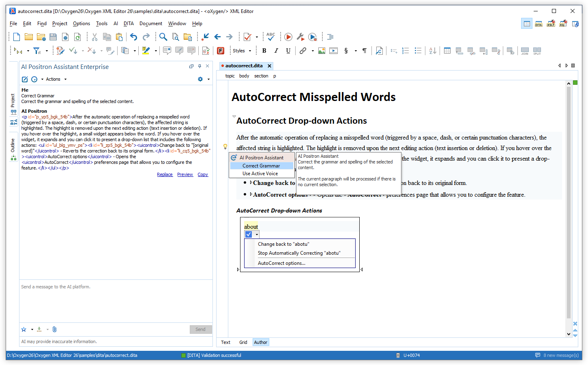
Task: Expand the section symbol dropdown arrow
Action: pyautogui.click(x=356, y=51)
